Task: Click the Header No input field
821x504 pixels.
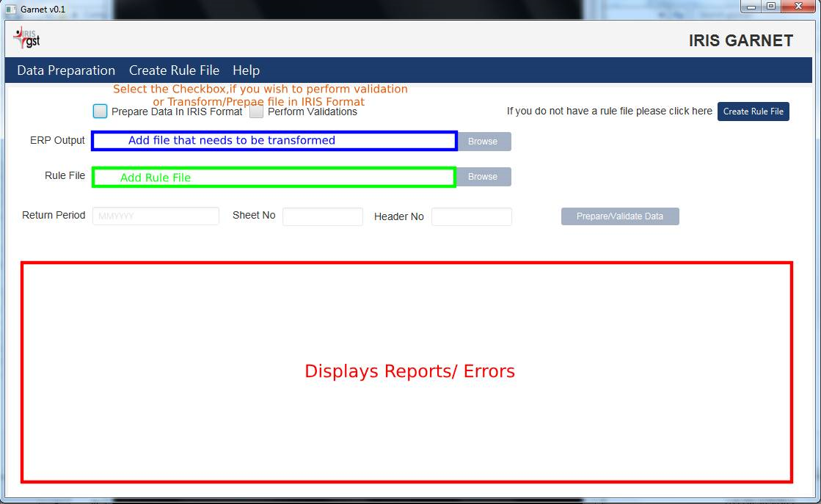Action: pos(472,216)
